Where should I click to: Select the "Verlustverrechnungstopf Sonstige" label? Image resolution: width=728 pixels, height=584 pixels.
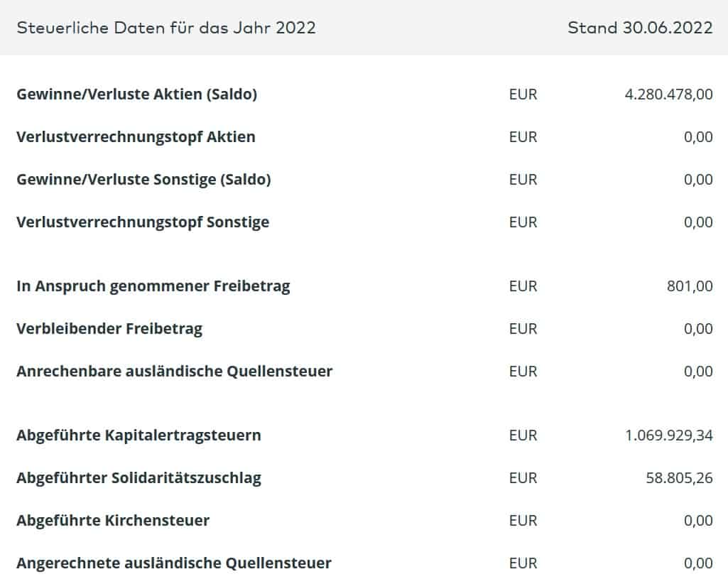tap(143, 222)
